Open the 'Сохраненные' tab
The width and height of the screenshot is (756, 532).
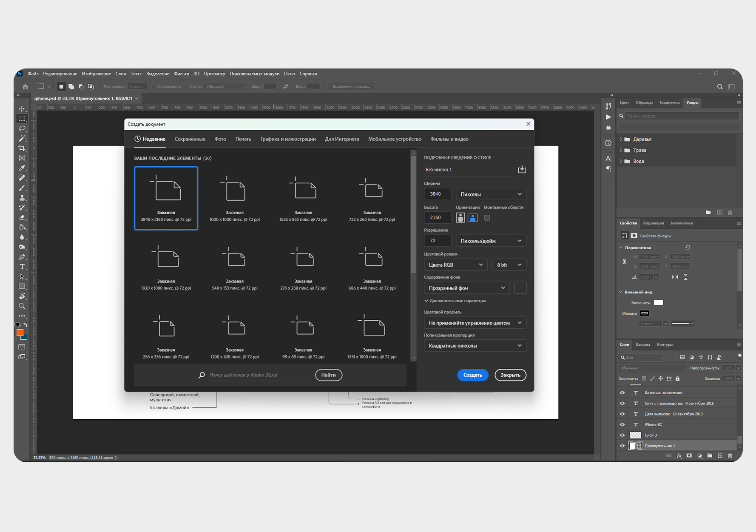point(190,139)
